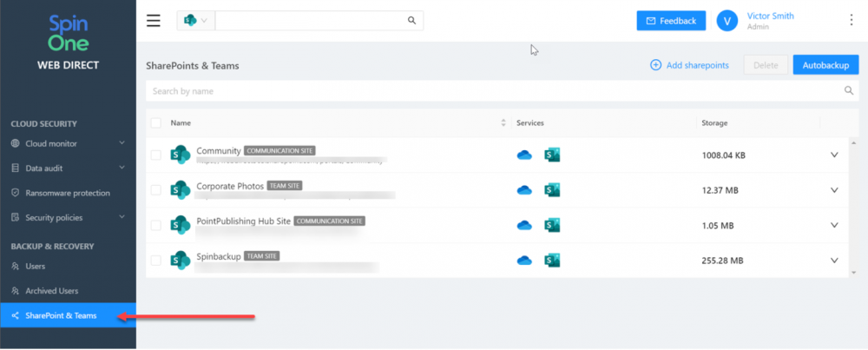868x350 pixels.
Task: Click SharePoint service icon for PointPublishing Hub Site
Action: coord(552,226)
